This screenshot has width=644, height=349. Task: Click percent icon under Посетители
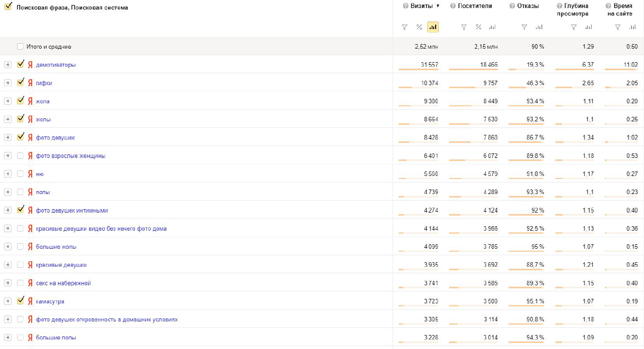pos(478,27)
